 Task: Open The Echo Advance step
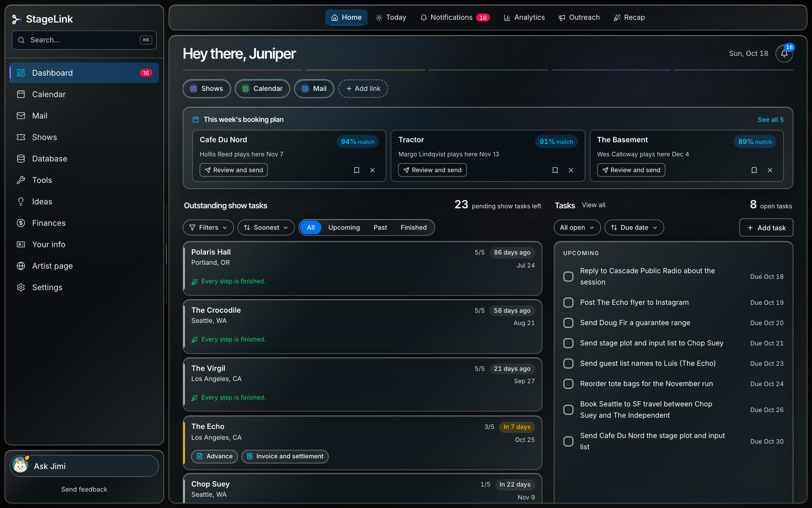coord(214,456)
